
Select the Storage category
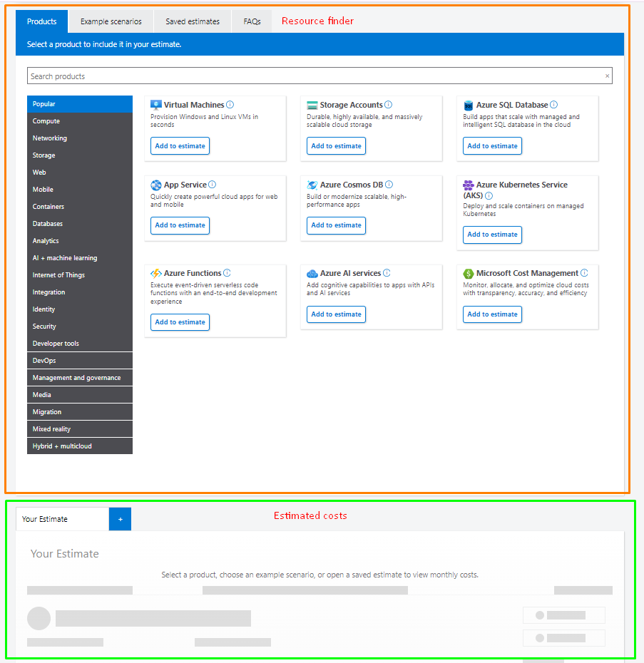pos(80,155)
